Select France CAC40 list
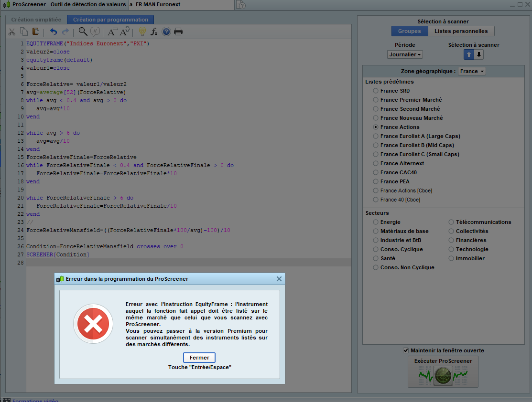 pyautogui.click(x=376, y=172)
